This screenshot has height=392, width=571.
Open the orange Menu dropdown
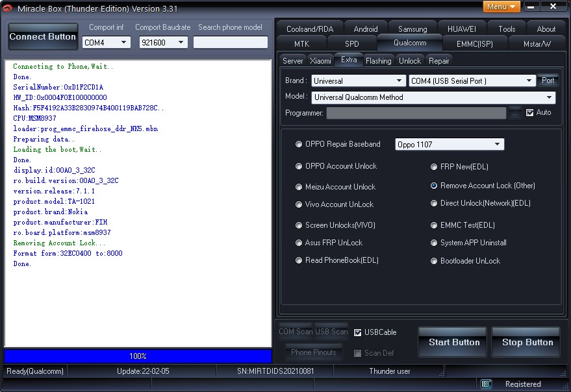[501, 6]
